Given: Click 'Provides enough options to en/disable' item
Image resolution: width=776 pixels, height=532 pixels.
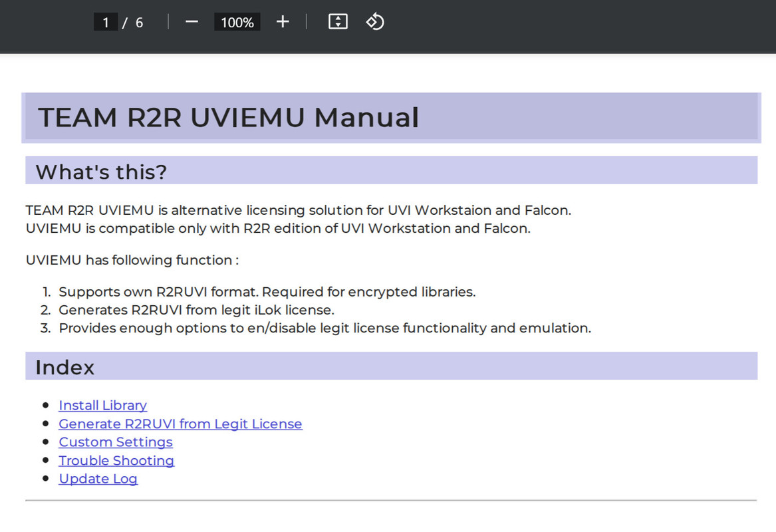Looking at the screenshot, I should click(x=324, y=328).
